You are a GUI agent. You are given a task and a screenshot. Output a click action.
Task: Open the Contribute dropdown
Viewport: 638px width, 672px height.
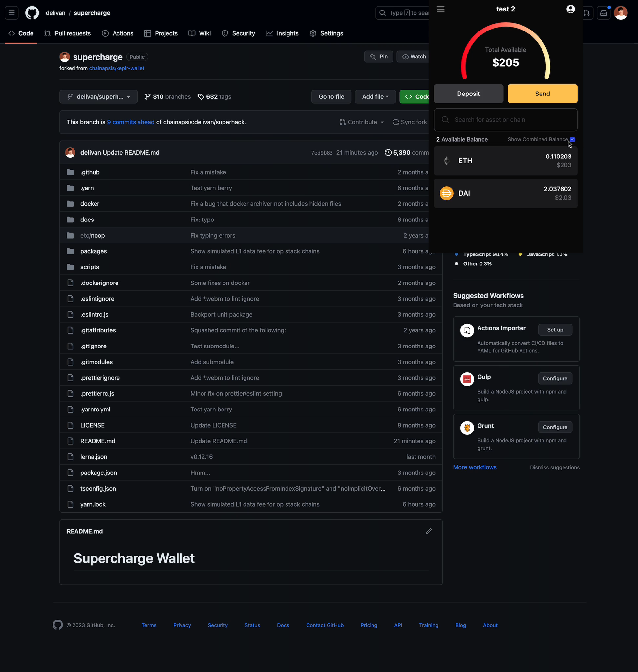point(362,122)
